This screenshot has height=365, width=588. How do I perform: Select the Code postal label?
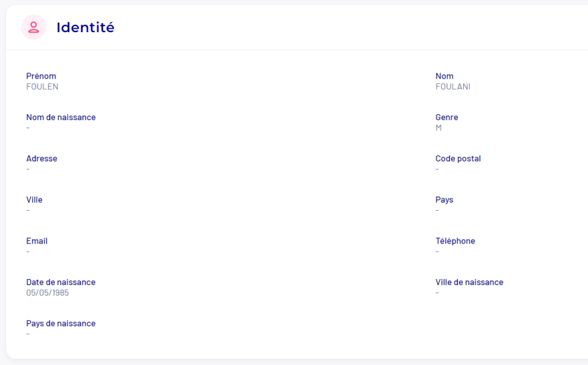tap(458, 158)
